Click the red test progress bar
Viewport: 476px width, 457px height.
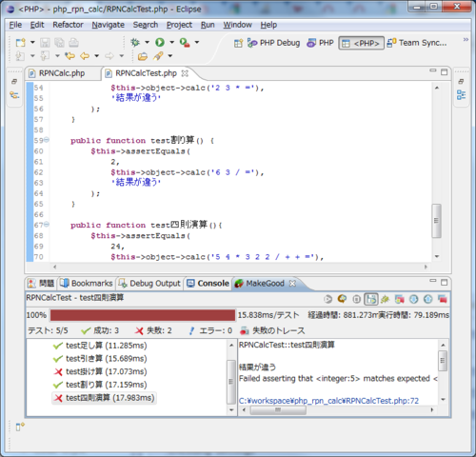(143, 315)
